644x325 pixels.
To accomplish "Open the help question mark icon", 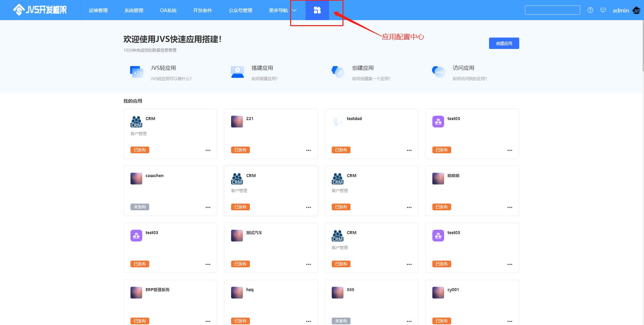I will pyautogui.click(x=590, y=10).
